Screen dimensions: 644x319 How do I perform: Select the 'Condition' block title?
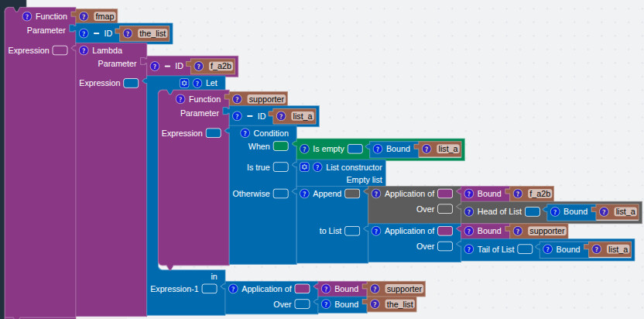(x=271, y=133)
